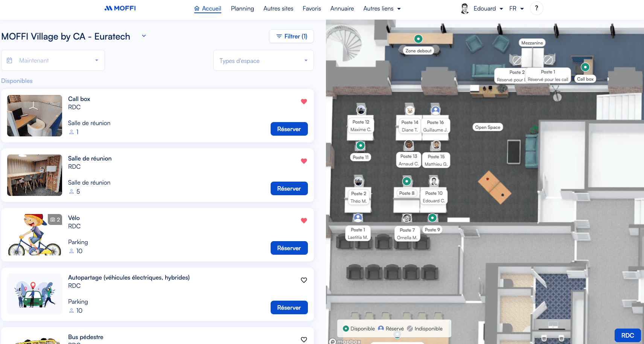Add Autopartage to favorites with heart
Screen dimensions: 644x344
point(304,280)
